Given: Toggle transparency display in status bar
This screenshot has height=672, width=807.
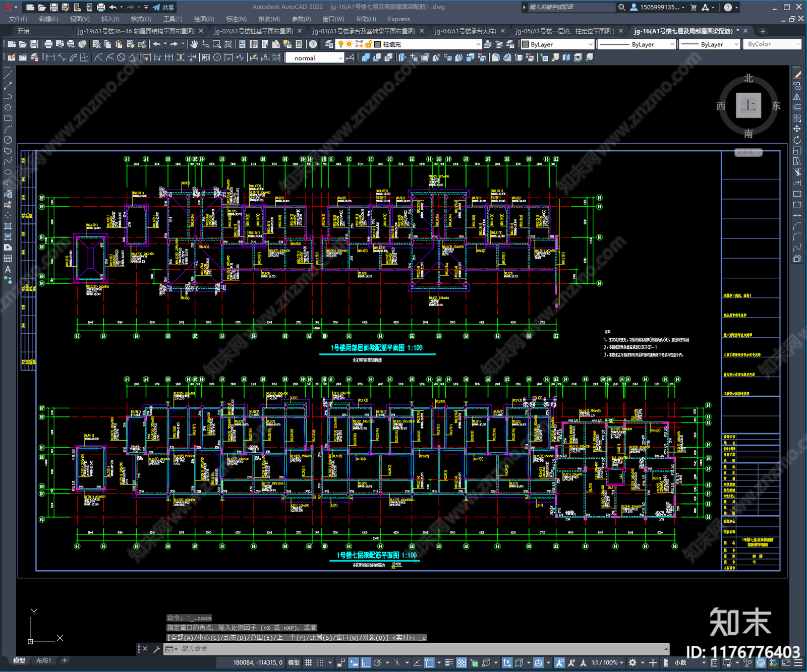Looking at the screenshot, I should pyautogui.click(x=462, y=662).
